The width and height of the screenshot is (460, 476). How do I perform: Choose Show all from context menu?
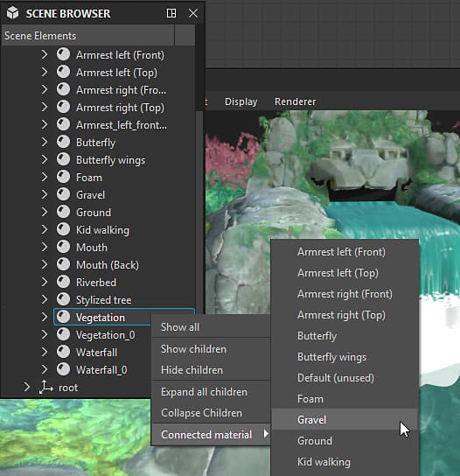coord(211,327)
